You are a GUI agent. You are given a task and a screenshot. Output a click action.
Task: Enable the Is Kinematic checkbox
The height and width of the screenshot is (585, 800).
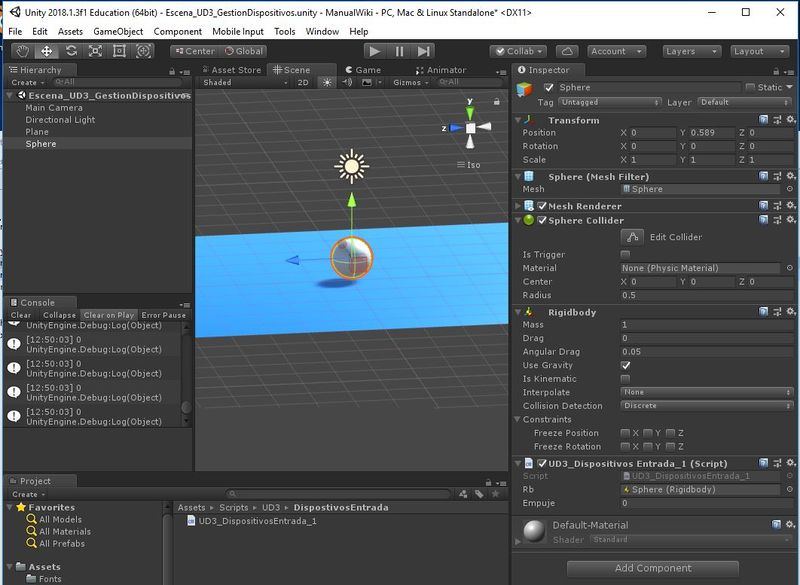pos(625,378)
